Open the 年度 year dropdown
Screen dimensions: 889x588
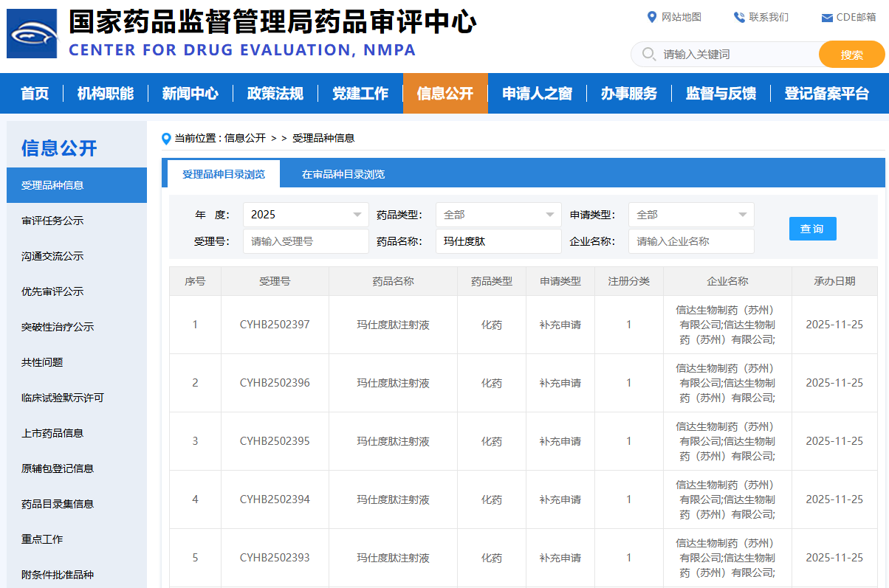[x=306, y=215]
